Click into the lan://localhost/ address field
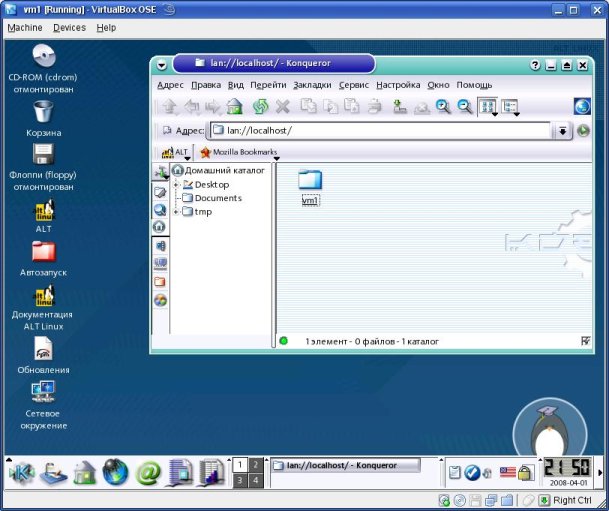Screen dimensions: 609x511 (381, 130)
